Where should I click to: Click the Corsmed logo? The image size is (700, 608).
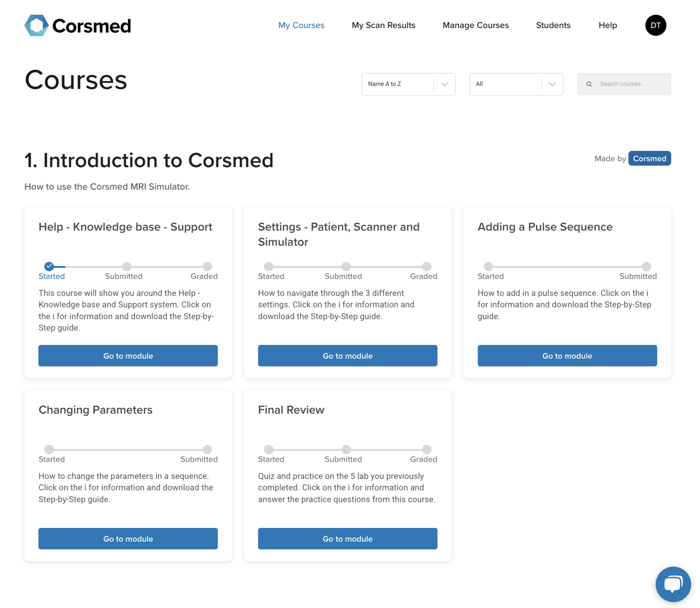pos(78,25)
